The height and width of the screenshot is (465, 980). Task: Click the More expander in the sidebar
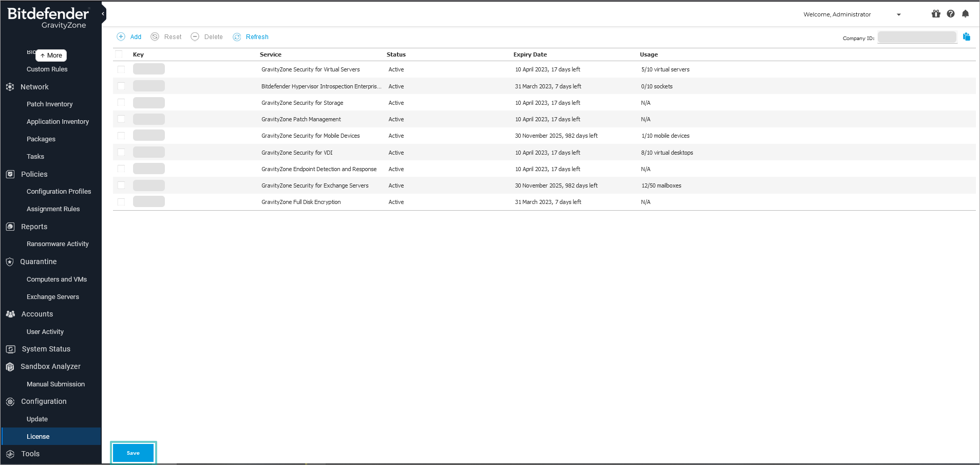(51, 55)
